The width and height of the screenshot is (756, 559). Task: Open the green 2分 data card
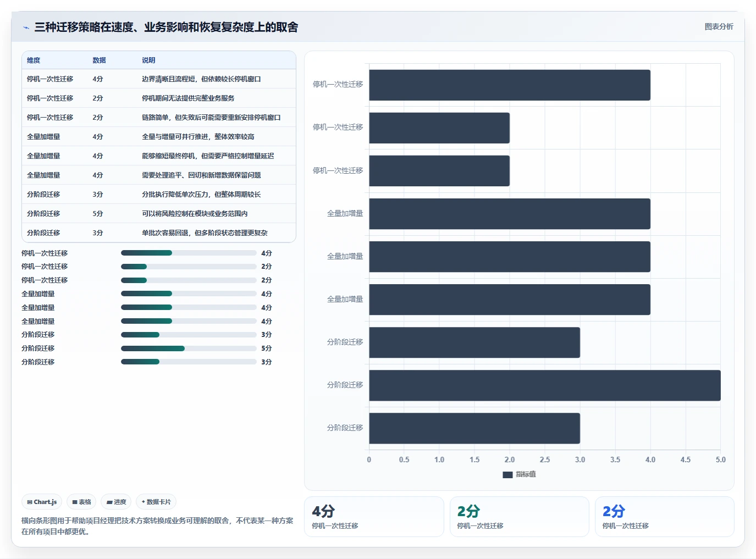pos(520,517)
